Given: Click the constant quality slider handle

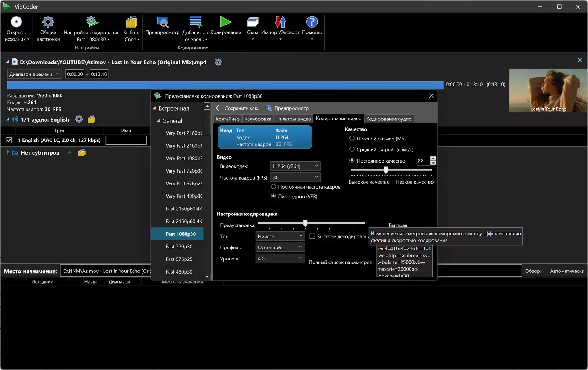Looking at the screenshot, I should [x=386, y=170].
